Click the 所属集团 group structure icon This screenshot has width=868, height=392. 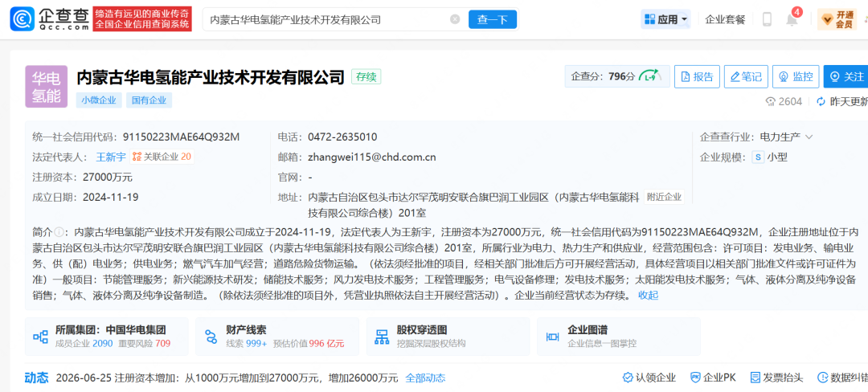(x=40, y=336)
